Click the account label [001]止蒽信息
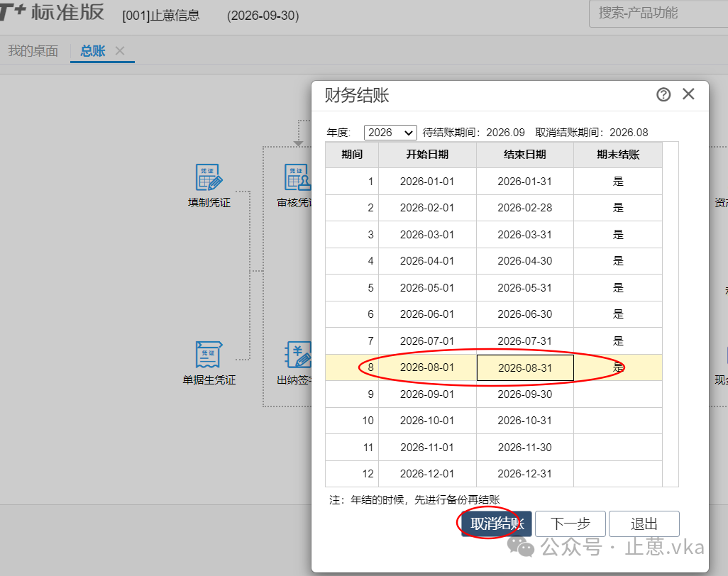Image resolution: width=728 pixels, height=576 pixels. (161, 16)
